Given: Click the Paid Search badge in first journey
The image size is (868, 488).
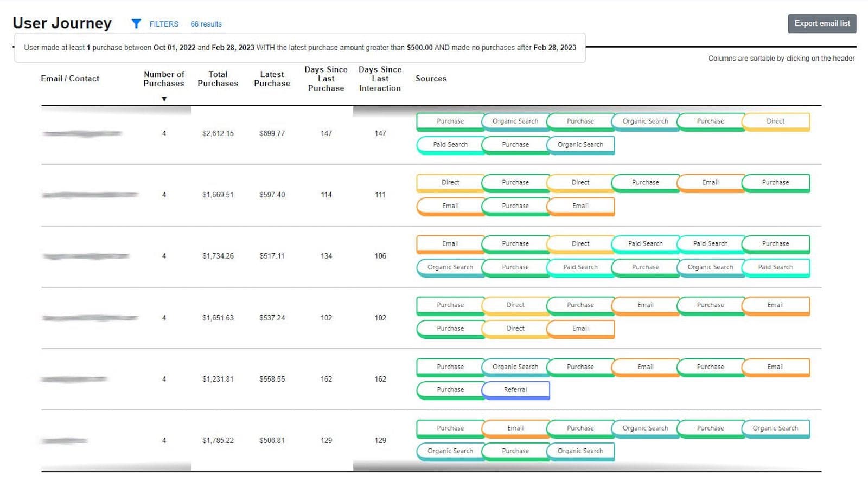Looking at the screenshot, I should tap(449, 144).
